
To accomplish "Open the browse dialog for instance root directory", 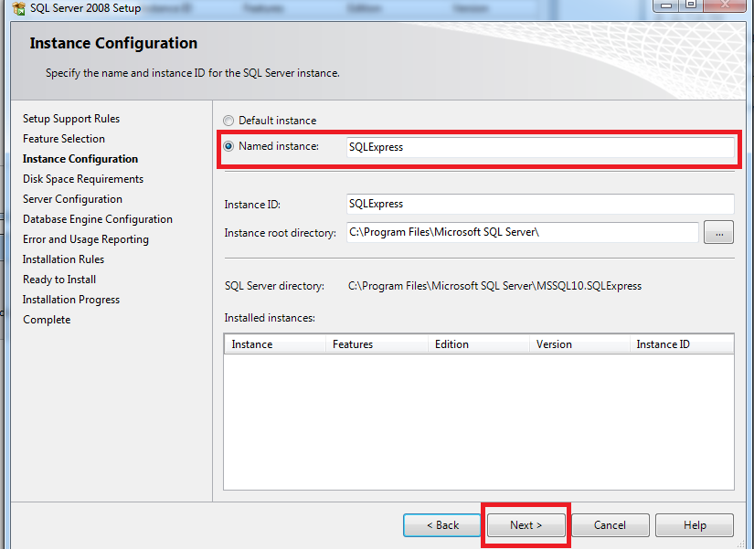I will pyautogui.click(x=718, y=233).
